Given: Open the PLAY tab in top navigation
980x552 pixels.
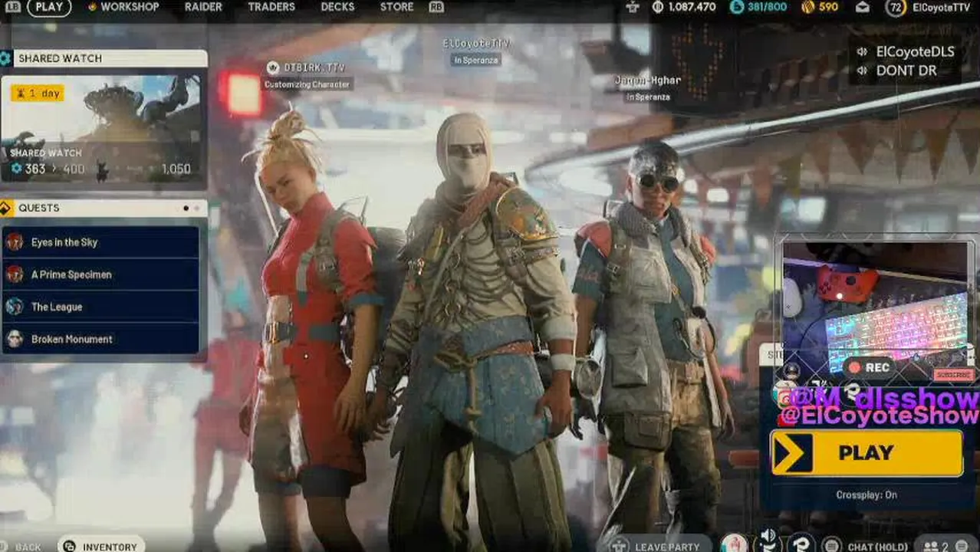Looking at the screenshot, I should 49,7.
